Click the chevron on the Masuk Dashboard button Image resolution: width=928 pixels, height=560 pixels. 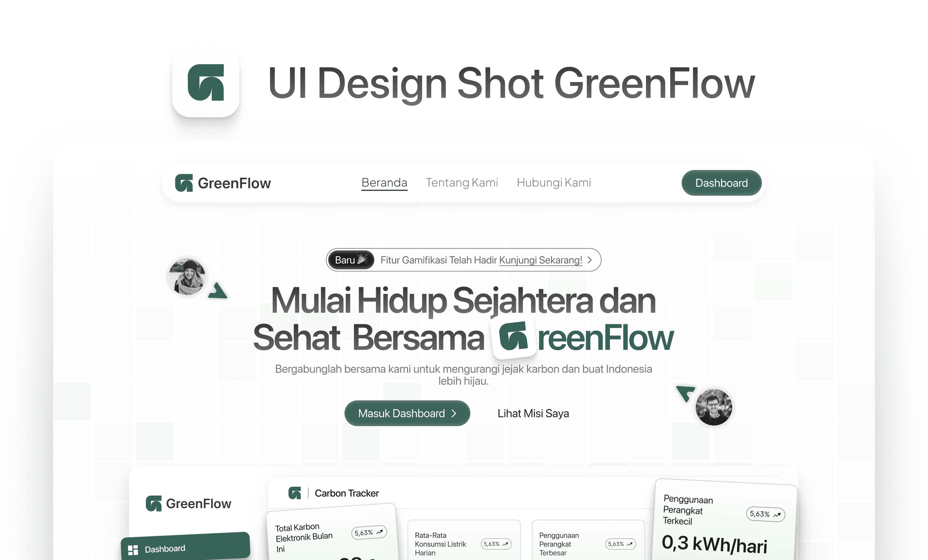(x=454, y=413)
